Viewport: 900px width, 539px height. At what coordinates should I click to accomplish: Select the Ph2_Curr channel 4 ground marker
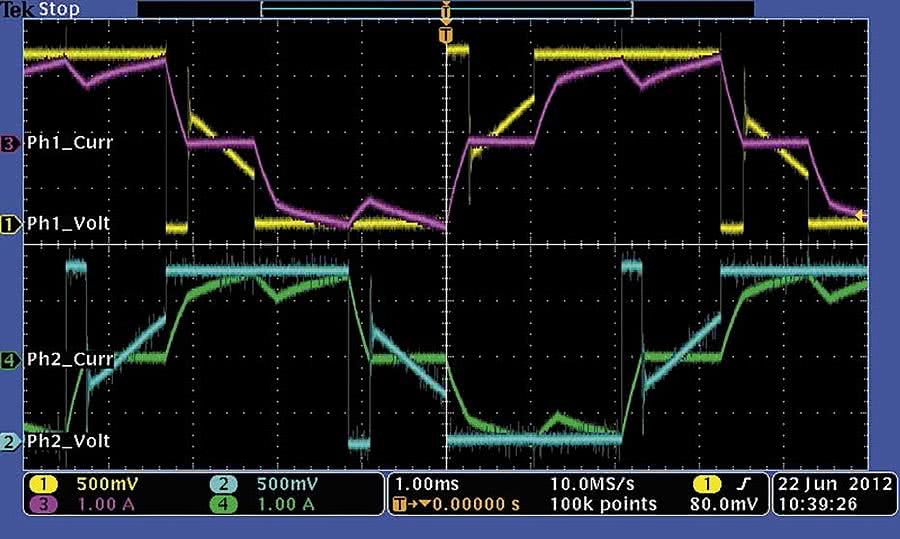[x=11, y=358]
